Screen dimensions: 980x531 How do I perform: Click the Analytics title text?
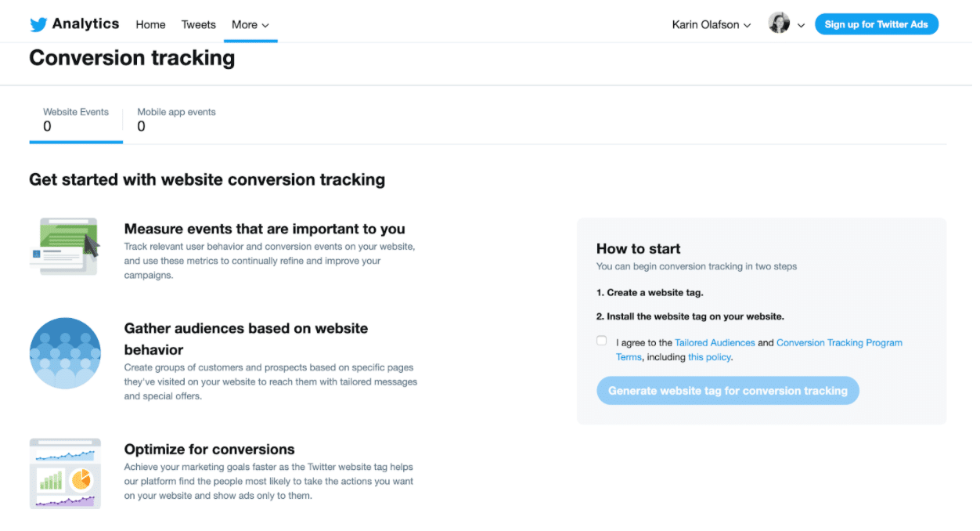click(86, 23)
